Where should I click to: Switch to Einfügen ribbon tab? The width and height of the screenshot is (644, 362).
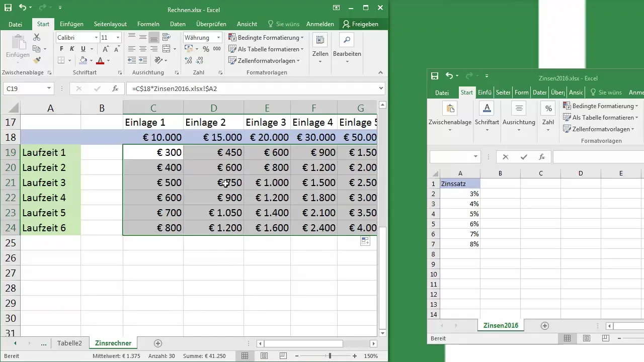tap(71, 24)
